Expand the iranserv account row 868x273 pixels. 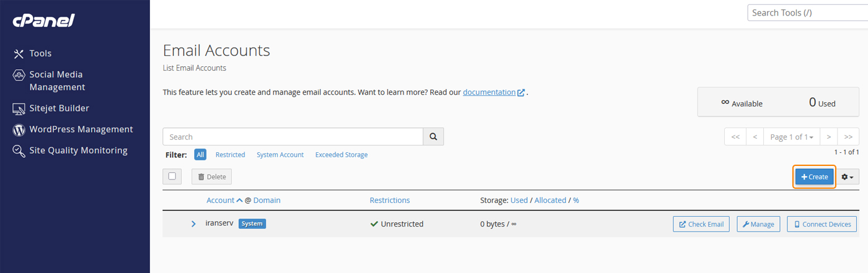(x=193, y=224)
